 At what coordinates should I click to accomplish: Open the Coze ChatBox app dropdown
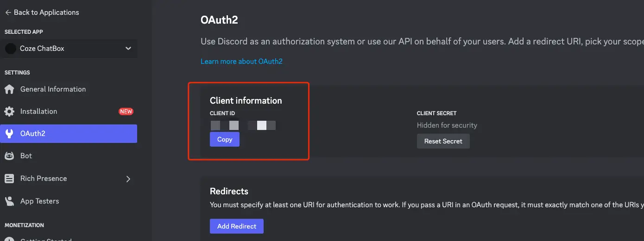[x=128, y=49]
